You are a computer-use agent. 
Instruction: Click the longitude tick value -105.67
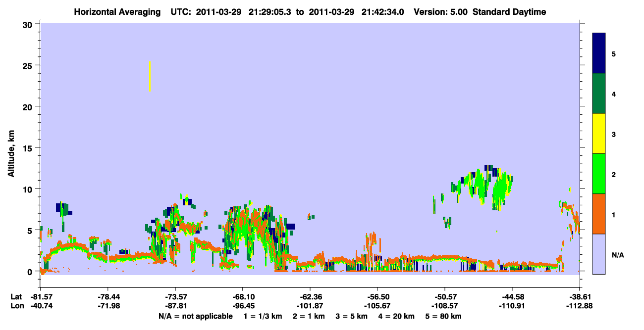pos(377,306)
